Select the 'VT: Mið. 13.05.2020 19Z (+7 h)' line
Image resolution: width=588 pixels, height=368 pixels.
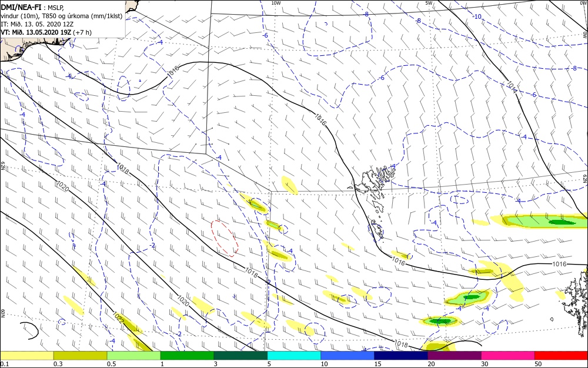coord(46,32)
